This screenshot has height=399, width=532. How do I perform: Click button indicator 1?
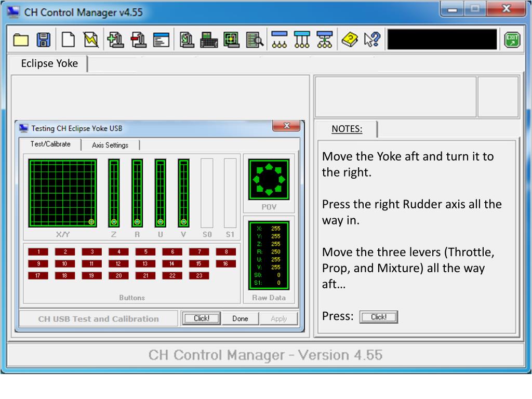pyautogui.click(x=38, y=252)
